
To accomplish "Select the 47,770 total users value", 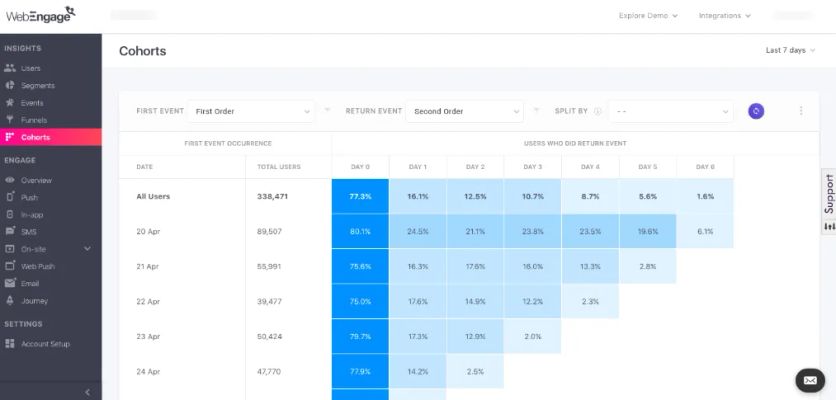I will click(x=269, y=371).
